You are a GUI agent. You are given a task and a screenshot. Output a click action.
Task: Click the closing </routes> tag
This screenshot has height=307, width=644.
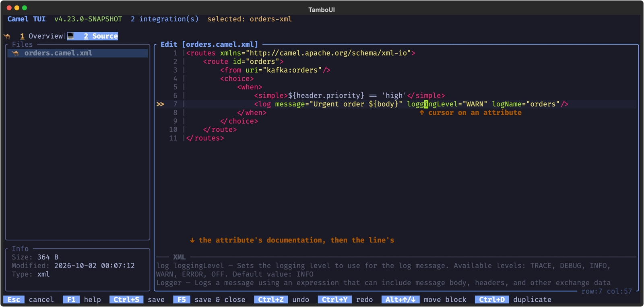(x=205, y=138)
